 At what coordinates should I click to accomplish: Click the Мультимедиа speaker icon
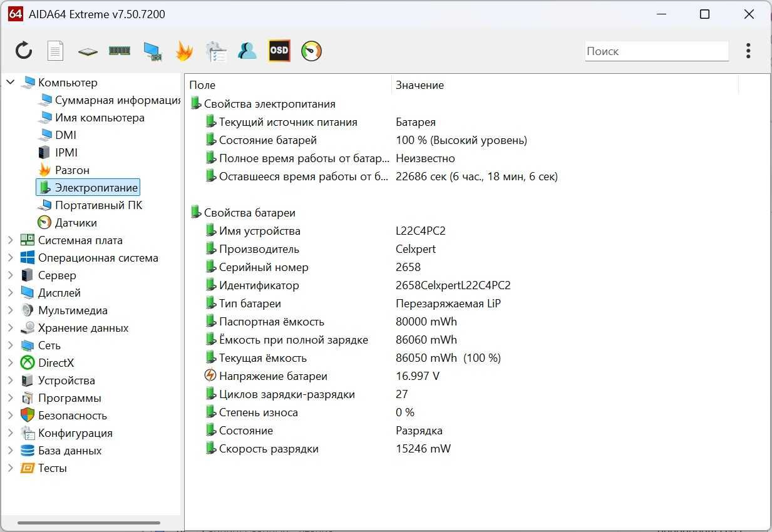click(27, 310)
